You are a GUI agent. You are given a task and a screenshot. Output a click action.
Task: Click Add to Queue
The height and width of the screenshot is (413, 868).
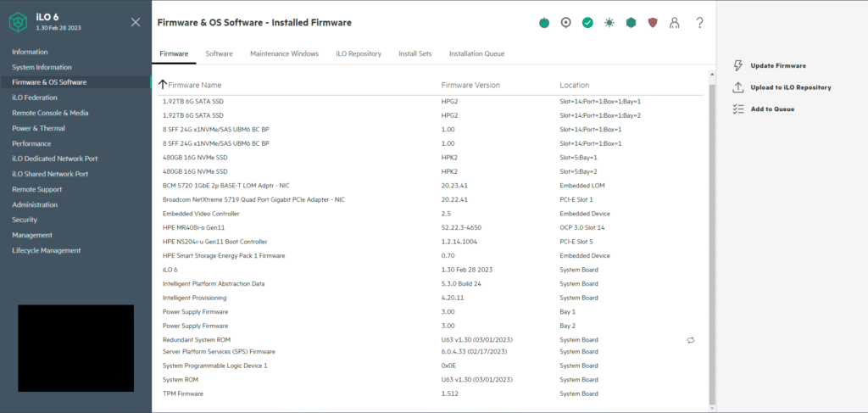(772, 109)
